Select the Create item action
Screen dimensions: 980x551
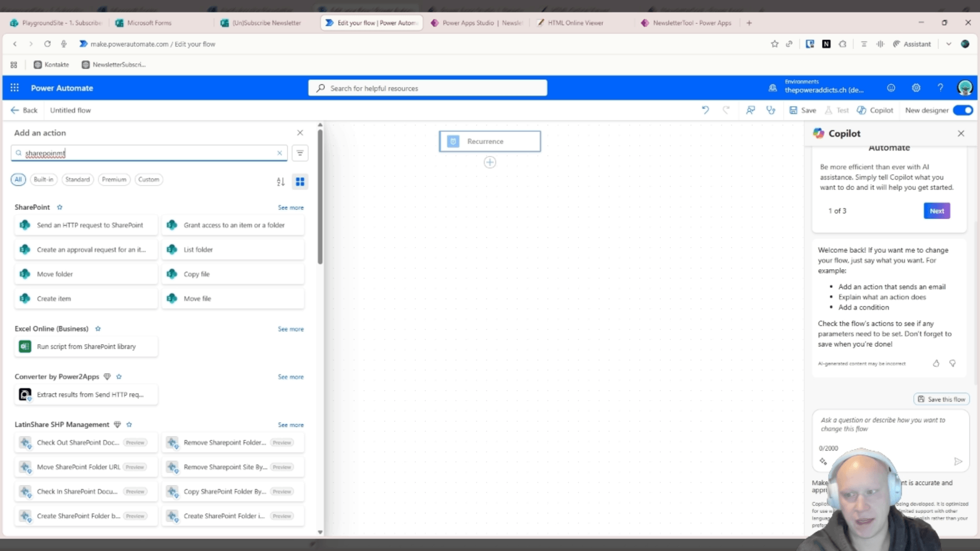[86, 298]
